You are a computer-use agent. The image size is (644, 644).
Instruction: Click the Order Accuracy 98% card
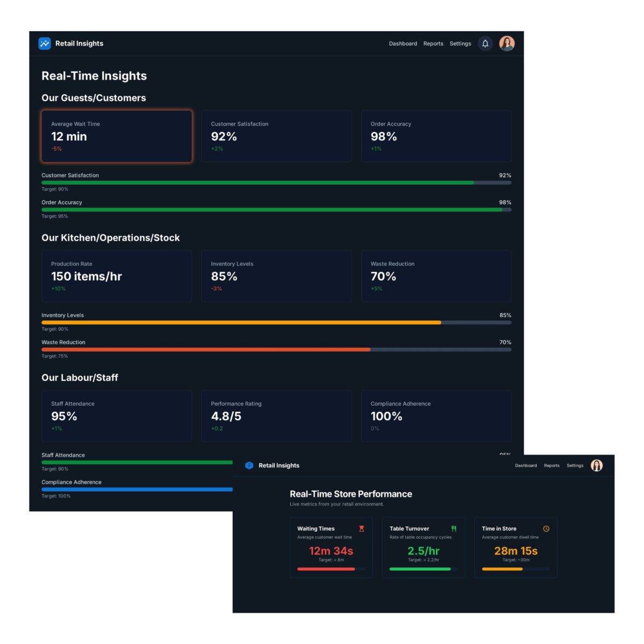click(436, 136)
